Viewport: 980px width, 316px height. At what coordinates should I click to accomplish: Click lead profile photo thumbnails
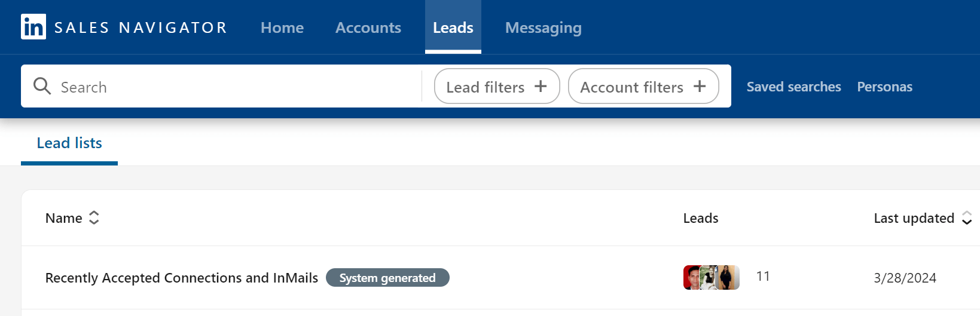pos(712,277)
